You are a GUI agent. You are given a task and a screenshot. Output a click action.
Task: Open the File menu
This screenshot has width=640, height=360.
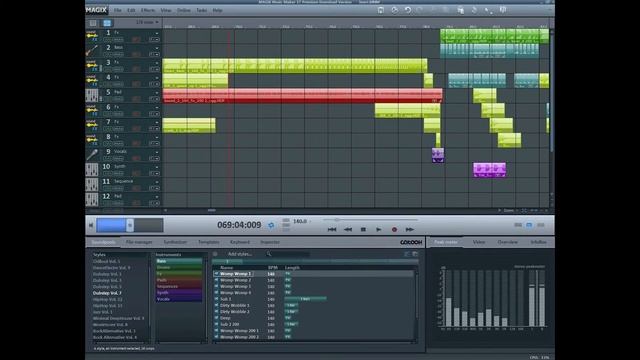pyautogui.click(x=118, y=10)
